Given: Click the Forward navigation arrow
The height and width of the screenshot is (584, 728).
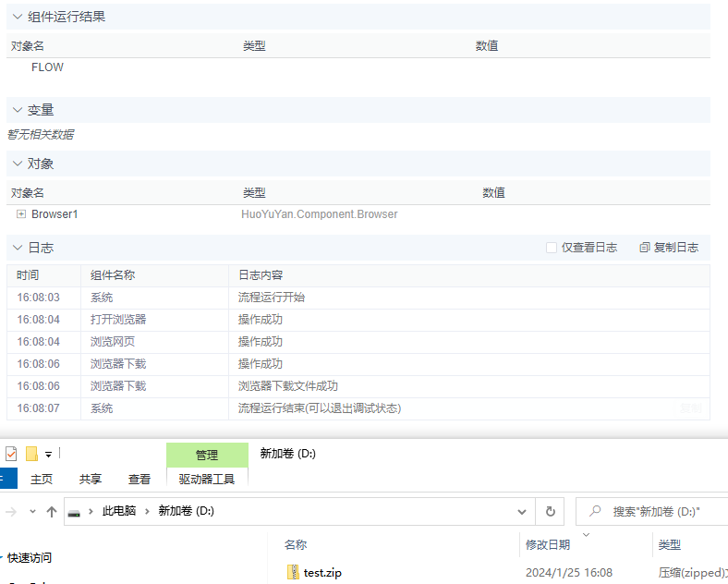Looking at the screenshot, I should coord(11,512).
